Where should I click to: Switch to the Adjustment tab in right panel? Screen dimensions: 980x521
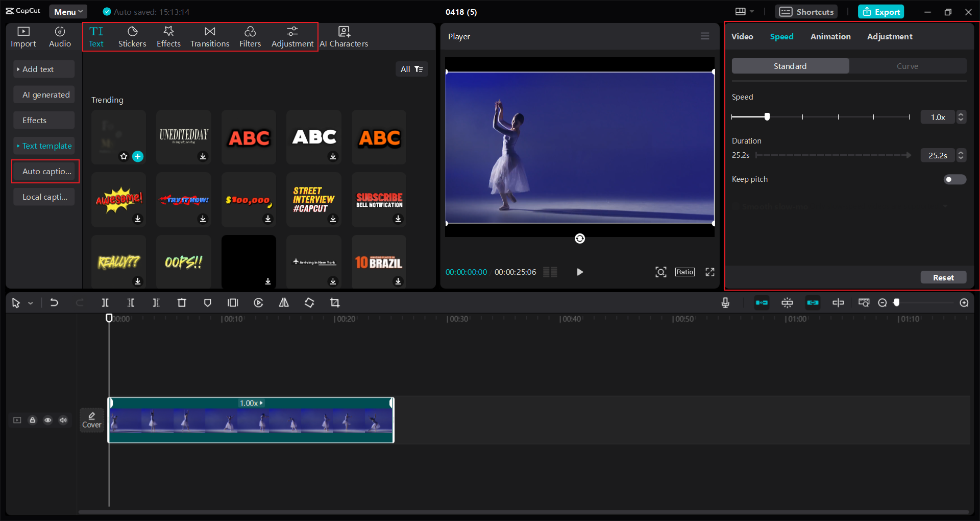890,36
